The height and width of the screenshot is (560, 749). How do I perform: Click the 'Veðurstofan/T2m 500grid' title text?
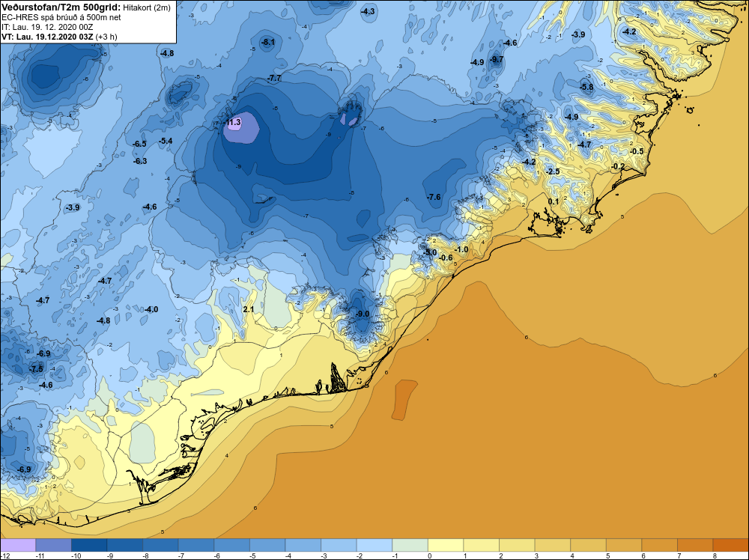[x=61, y=7]
